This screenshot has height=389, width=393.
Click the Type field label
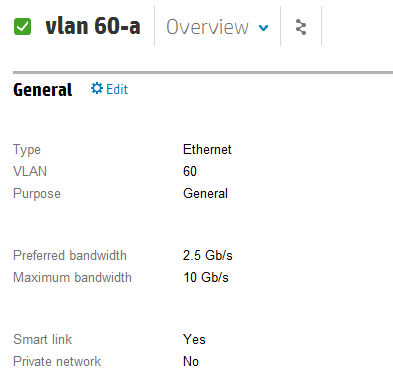(27, 150)
